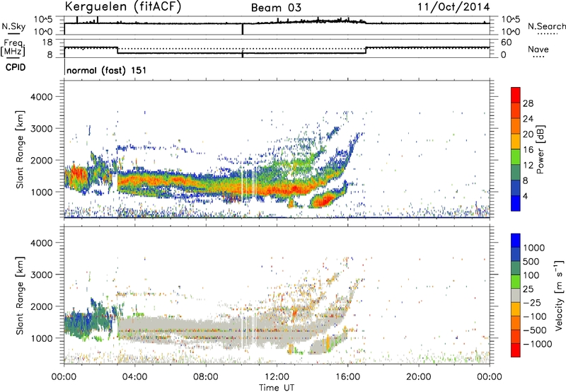Click the '28' power scale value

pyautogui.click(x=528, y=103)
